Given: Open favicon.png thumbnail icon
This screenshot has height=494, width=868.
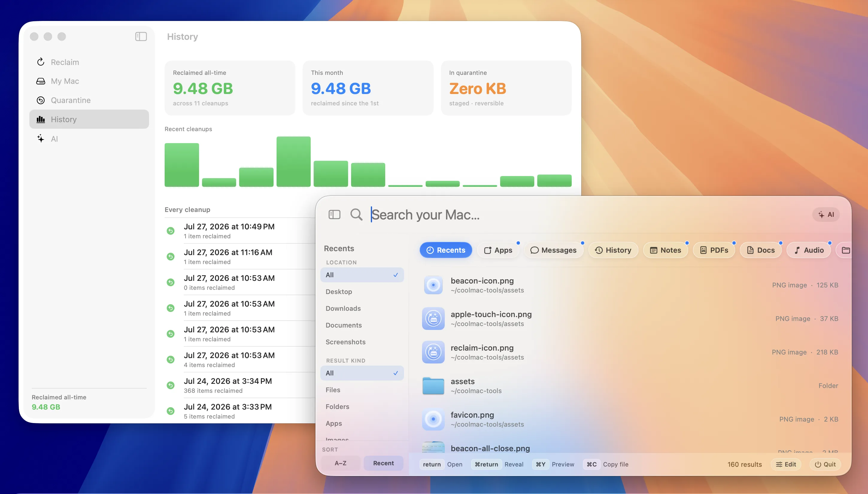Looking at the screenshot, I should (433, 419).
